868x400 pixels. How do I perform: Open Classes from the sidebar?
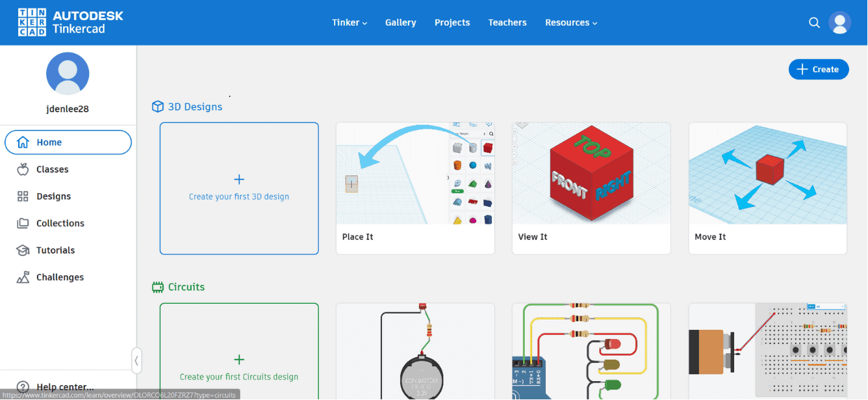pos(21,169)
